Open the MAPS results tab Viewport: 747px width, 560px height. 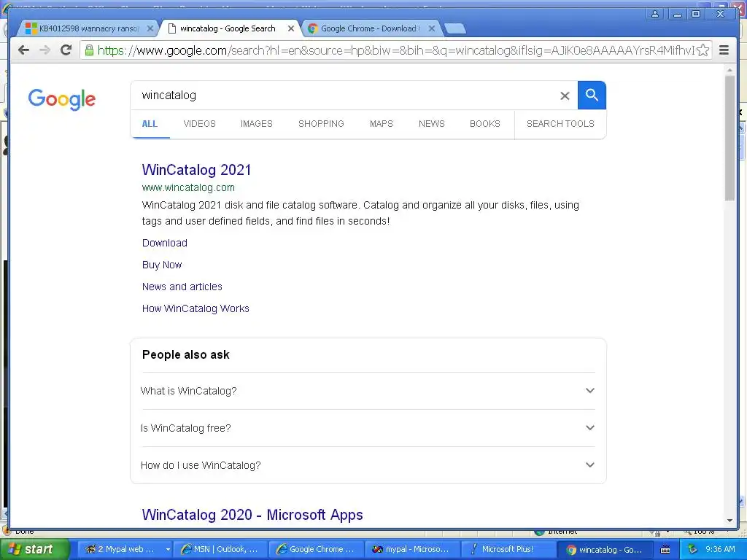381,124
